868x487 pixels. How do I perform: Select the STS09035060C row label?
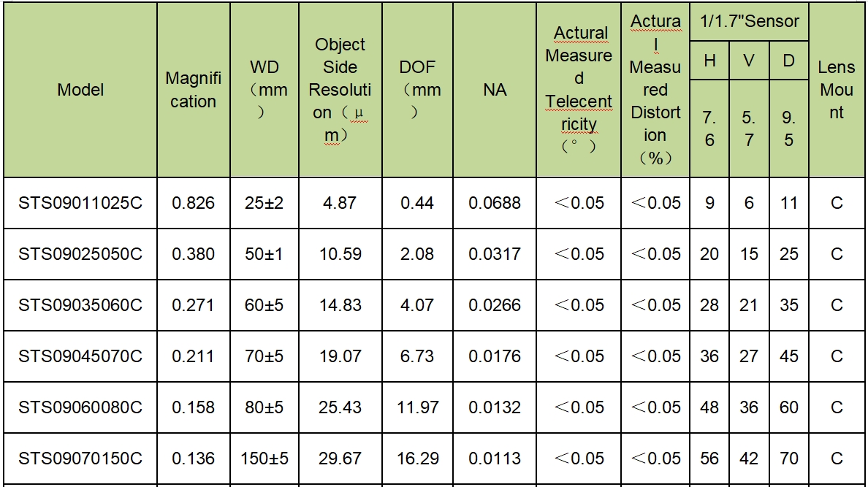coord(80,305)
